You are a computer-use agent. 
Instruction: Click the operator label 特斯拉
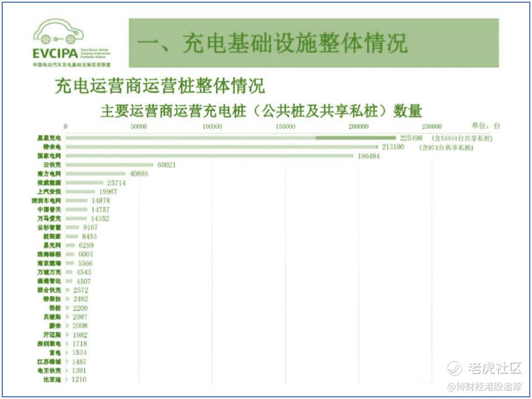click(x=52, y=299)
